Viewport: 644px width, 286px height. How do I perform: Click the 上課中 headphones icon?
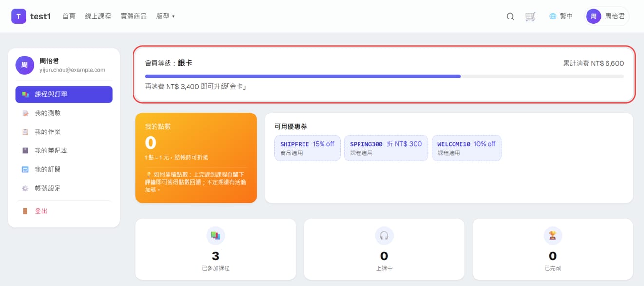coord(384,236)
